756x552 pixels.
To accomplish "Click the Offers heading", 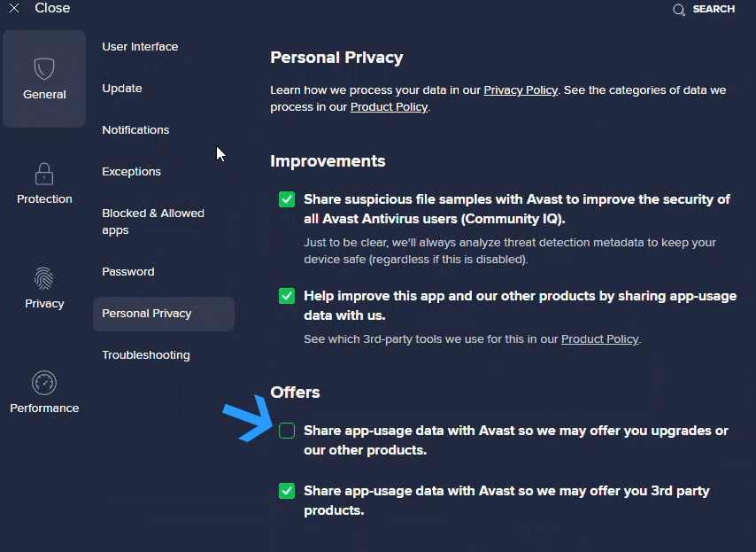I will (x=295, y=393).
